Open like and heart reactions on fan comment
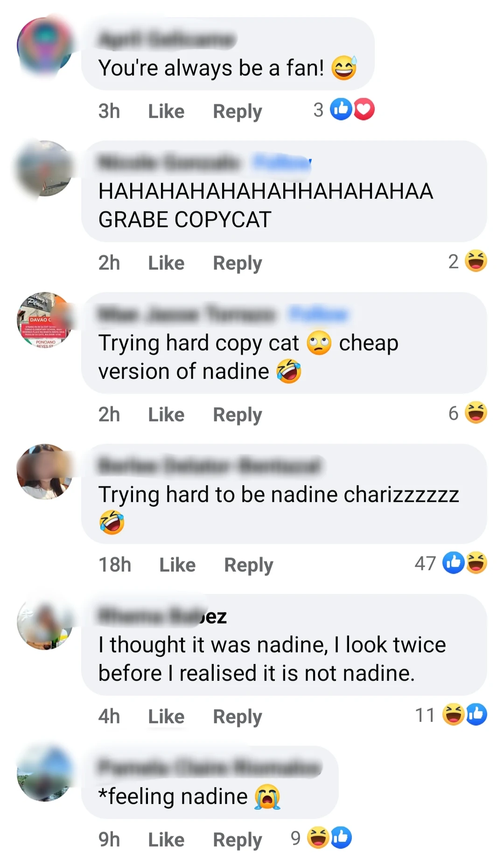The image size is (504, 868). tap(344, 110)
